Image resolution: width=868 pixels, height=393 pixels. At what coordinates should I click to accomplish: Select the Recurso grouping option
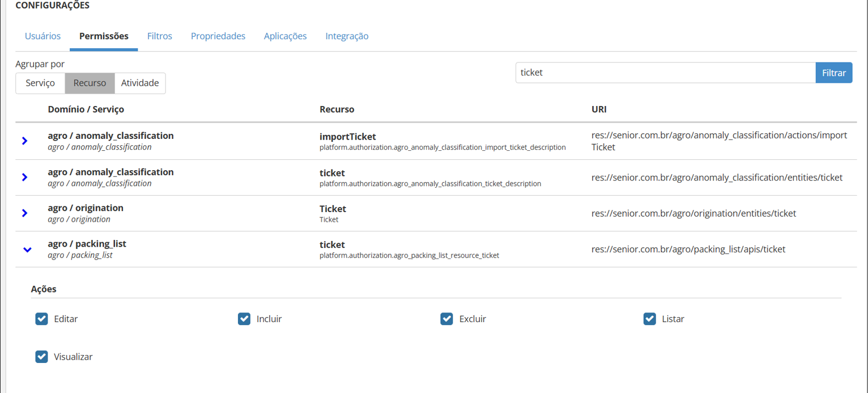coord(90,83)
